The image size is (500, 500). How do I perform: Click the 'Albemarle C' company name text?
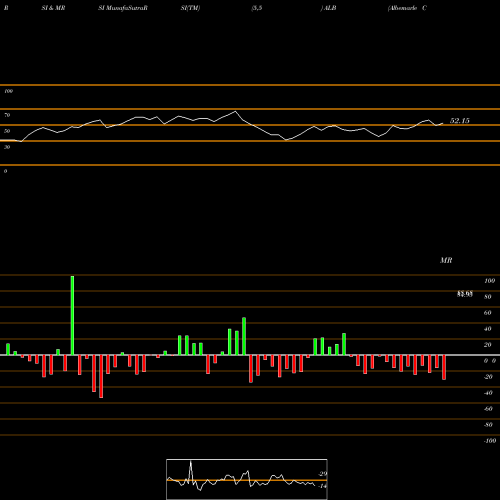tap(407, 8)
